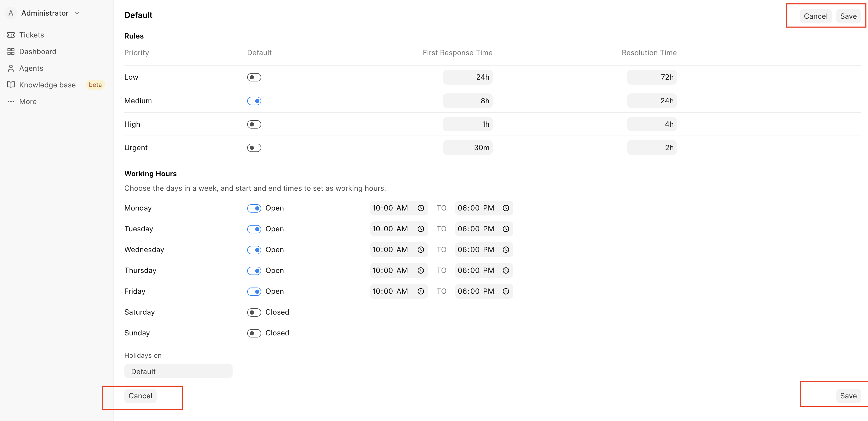Disable the Medium priority rule toggle
Screen dimensions: 868x421
pos(254,100)
